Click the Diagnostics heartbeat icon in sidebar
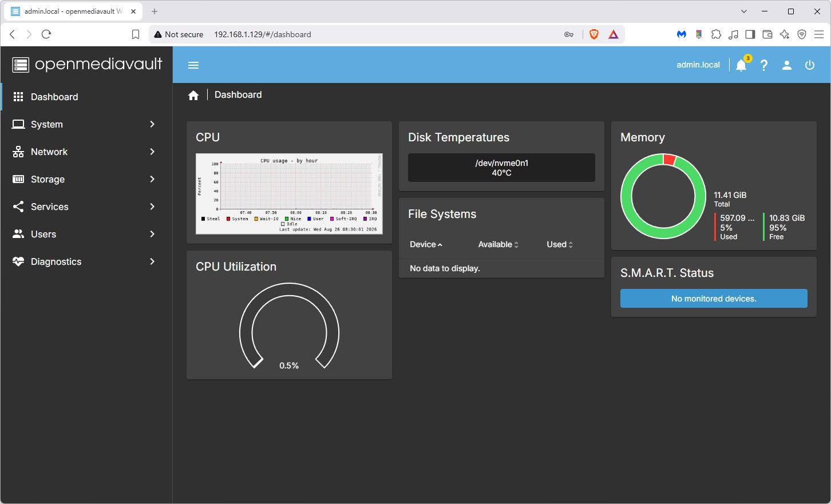 pyautogui.click(x=18, y=261)
